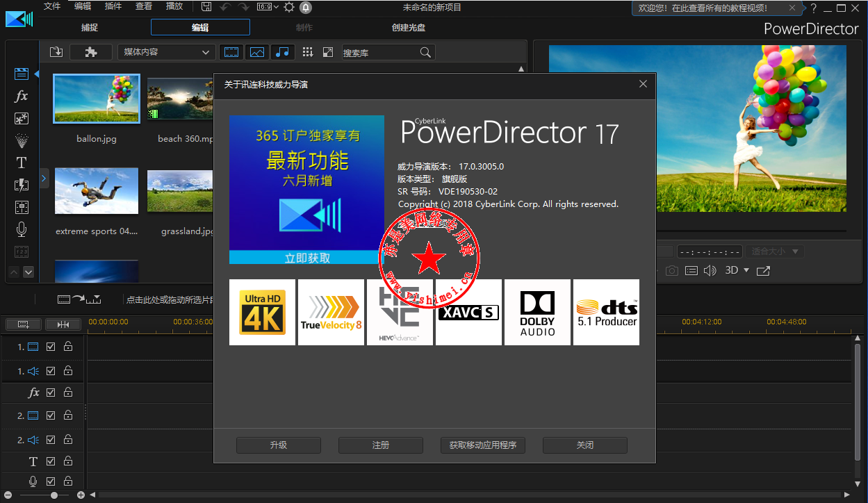Click the plug-ins puzzle piece button
This screenshot has height=503, width=868.
point(91,52)
